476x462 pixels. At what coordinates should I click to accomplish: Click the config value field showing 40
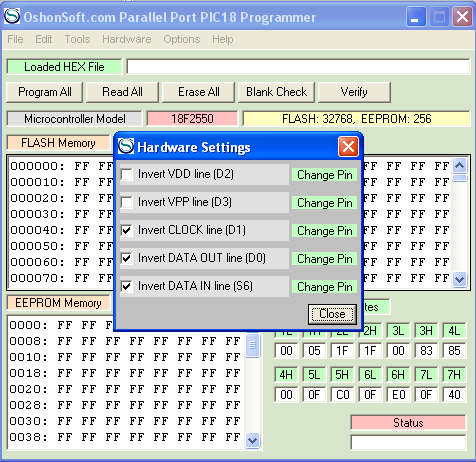454,395
